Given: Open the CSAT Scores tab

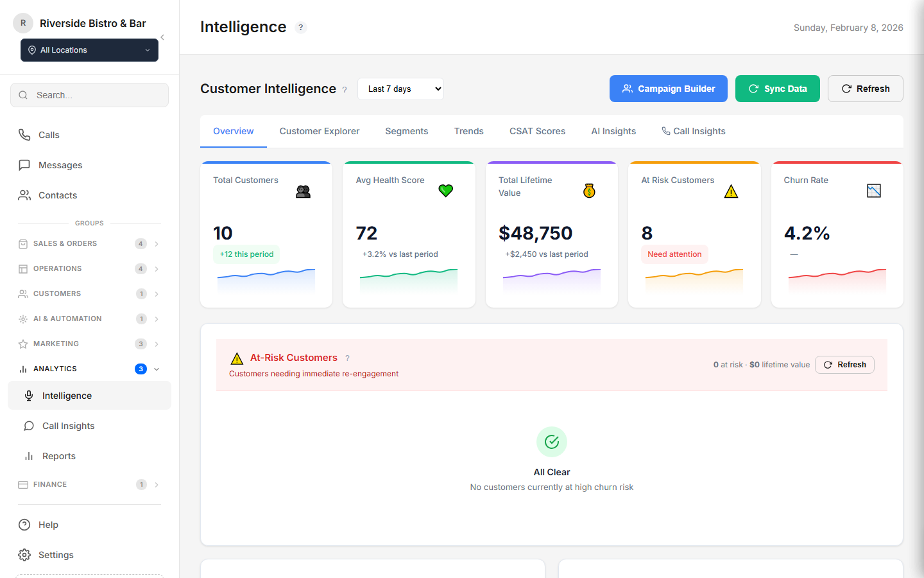Looking at the screenshot, I should point(537,131).
